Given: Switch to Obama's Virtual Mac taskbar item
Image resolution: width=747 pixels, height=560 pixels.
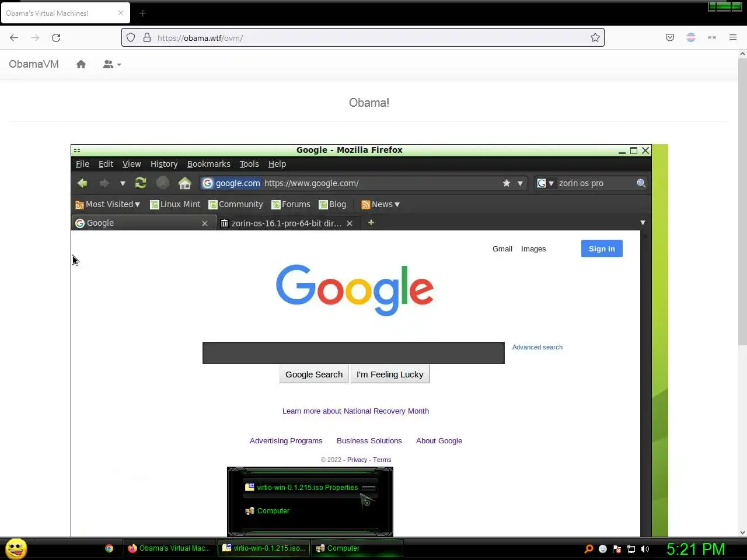Looking at the screenshot, I should tap(169, 548).
